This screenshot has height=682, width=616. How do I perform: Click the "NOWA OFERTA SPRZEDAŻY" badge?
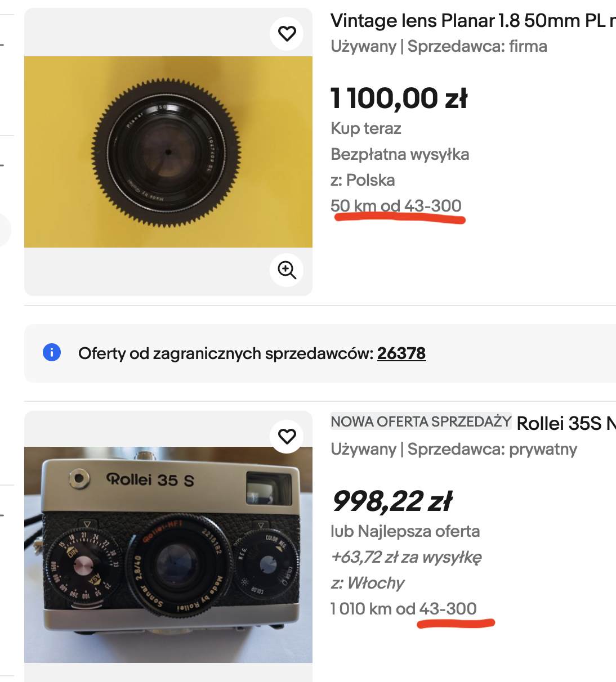coord(421,421)
